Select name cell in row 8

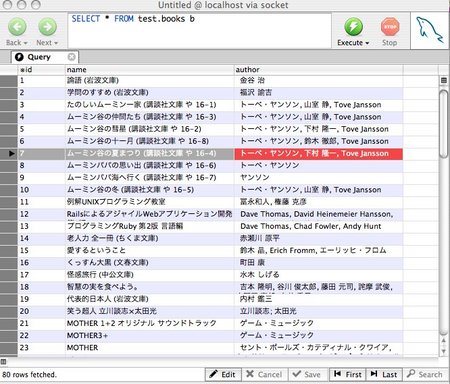click(150, 165)
